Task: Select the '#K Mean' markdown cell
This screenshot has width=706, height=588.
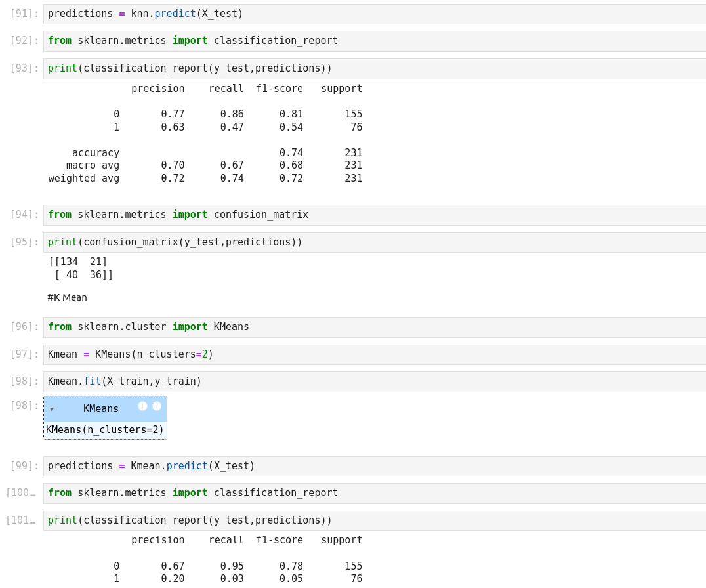Action: tap(67, 297)
